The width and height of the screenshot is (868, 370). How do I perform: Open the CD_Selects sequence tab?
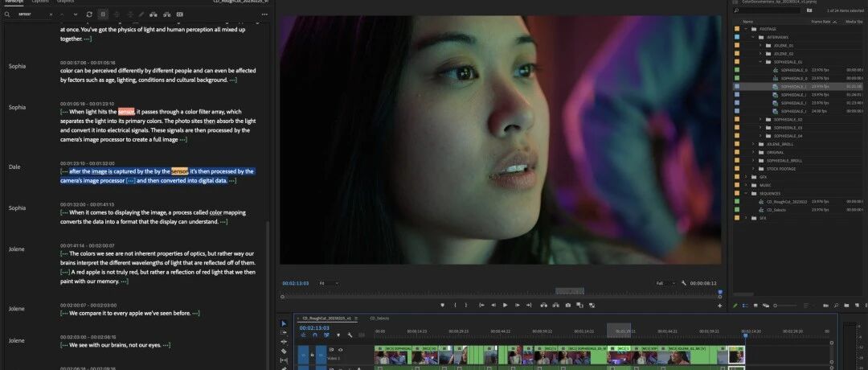tap(379, 319)
